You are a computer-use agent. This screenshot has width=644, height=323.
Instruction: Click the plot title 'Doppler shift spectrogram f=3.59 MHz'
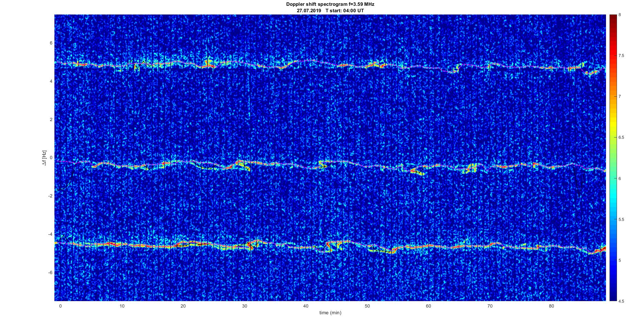[x=330, y=5]
